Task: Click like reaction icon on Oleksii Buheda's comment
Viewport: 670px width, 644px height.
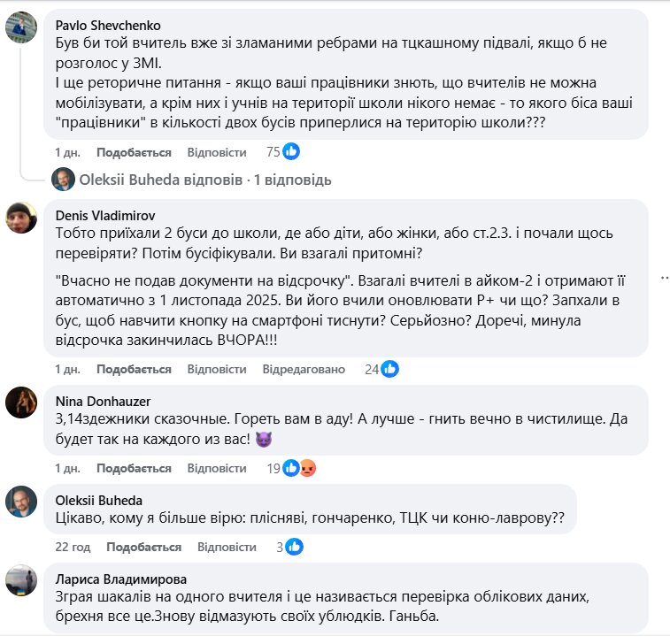Action: [295, 547]
